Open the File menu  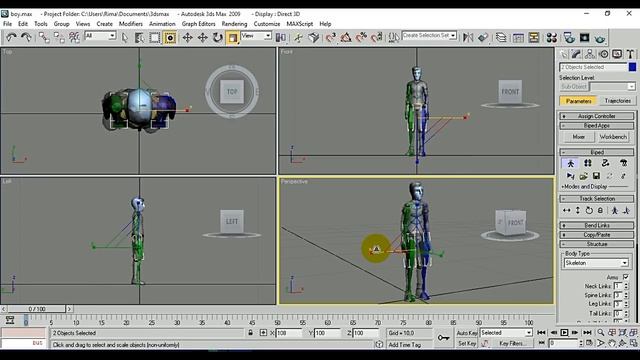coord(7,24)
